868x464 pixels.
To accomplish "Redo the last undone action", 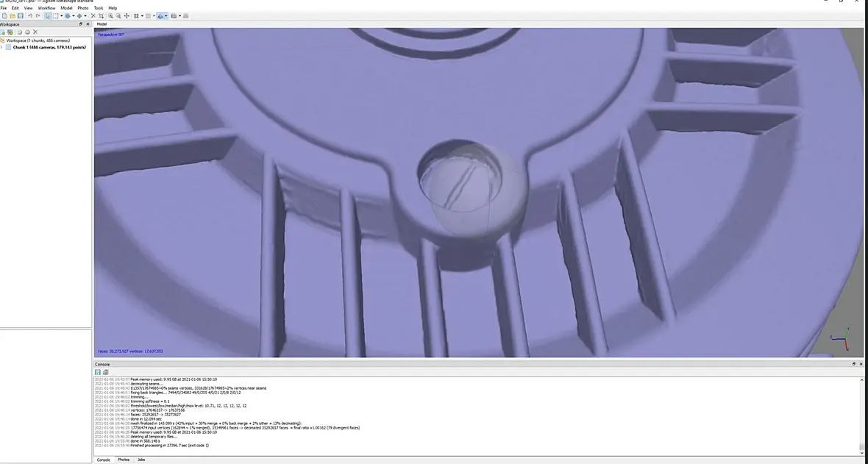I will tap(38, 16).
